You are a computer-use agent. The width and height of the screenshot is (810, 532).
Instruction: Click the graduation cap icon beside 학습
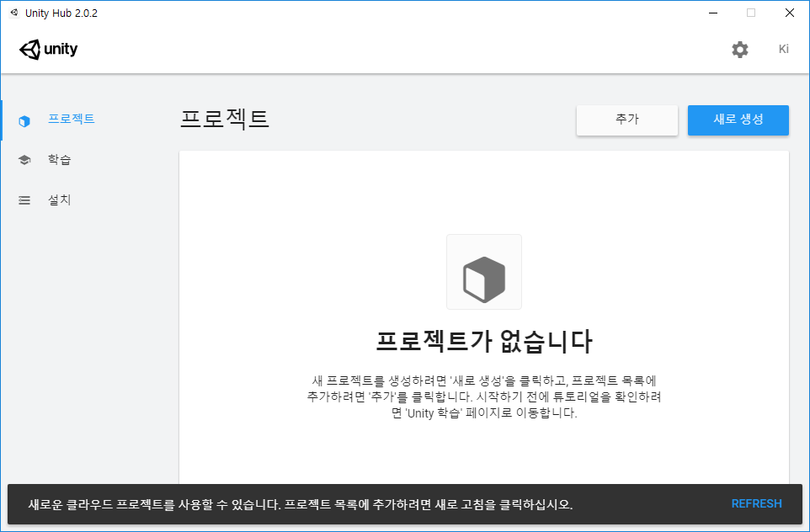tap(24, 160)
